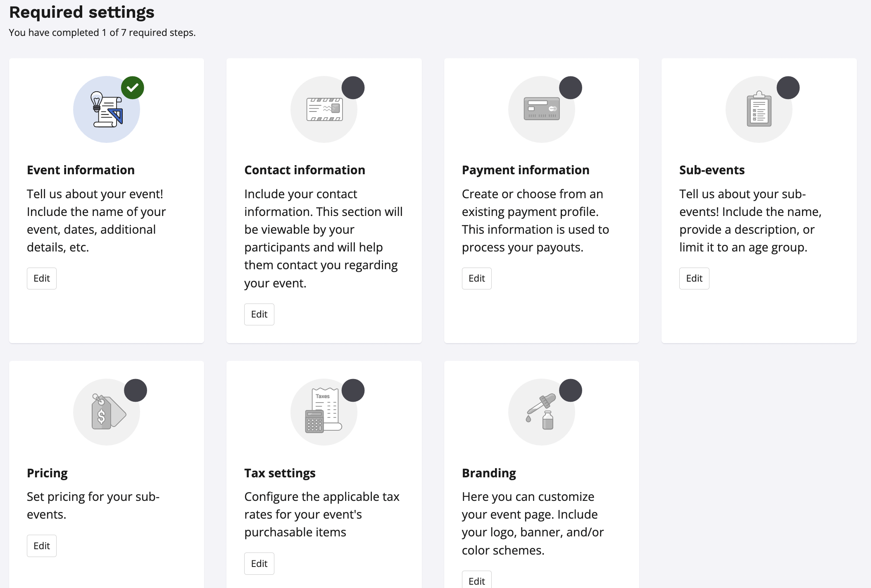This screenshot has height=588, width=871.
Task: Edit the Contact information section
Action: 259,314
